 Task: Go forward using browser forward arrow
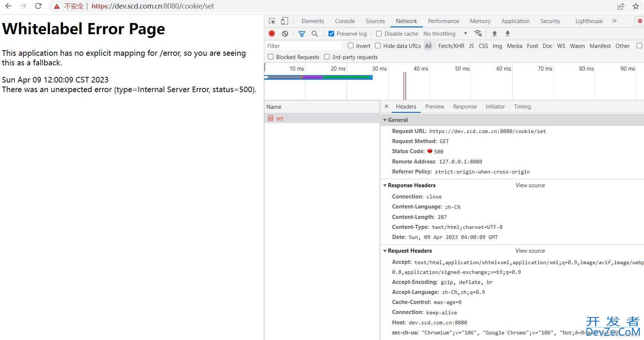tap(23, 6)
